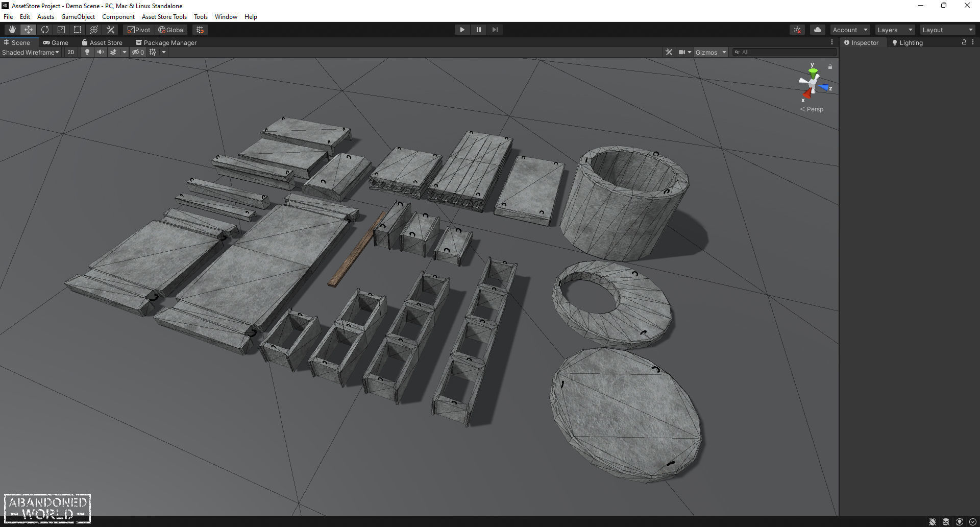Open the File menu
The height and width of the screenshot is (527, 980).
(8, 17)
